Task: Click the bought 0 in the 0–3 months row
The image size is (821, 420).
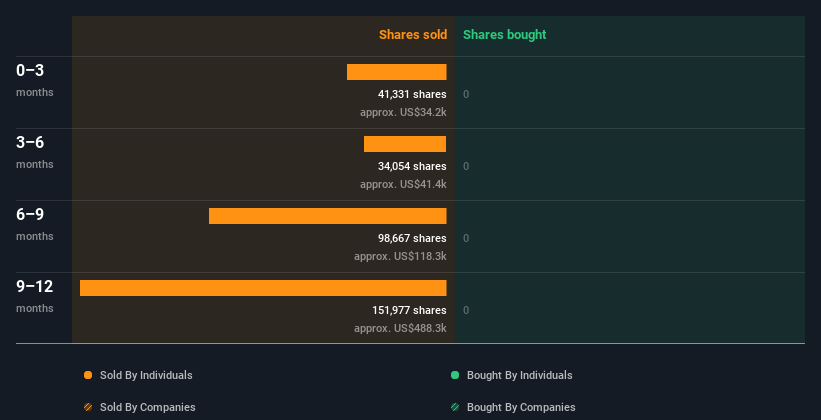Action: click(x=466, y=95)
